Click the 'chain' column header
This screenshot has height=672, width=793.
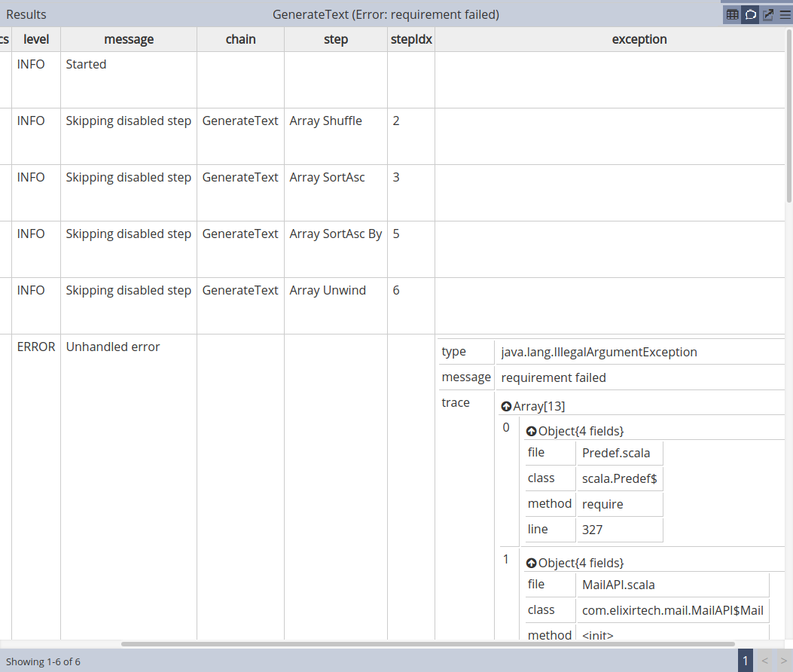coord(240,39)
